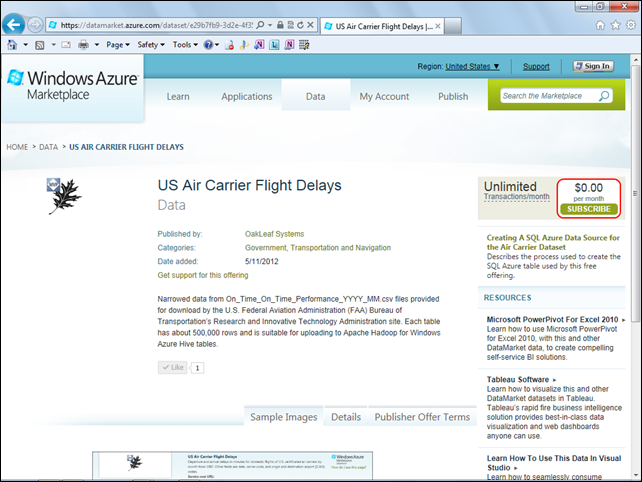Screen dimensions: 642x482
Task: Close the US Air Carrier Flight Delays tab
Action: tap(438, 26)
